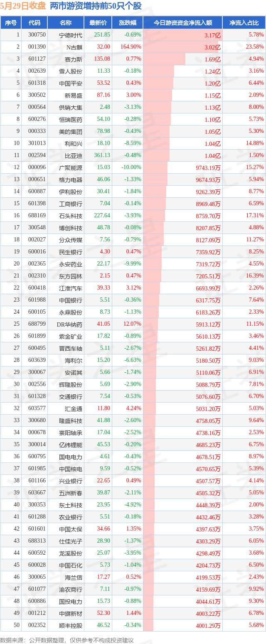Click stock name 中国平安

point(71,83)
